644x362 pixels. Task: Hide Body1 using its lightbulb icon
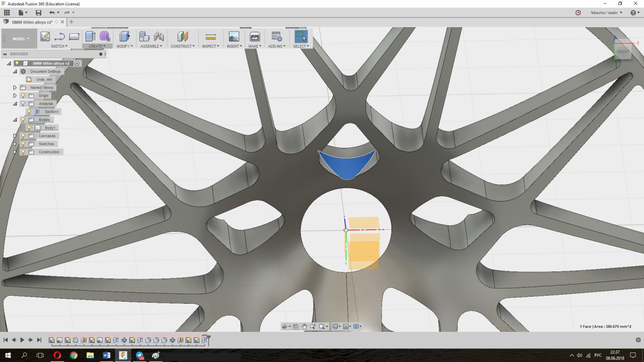[29, 128]
